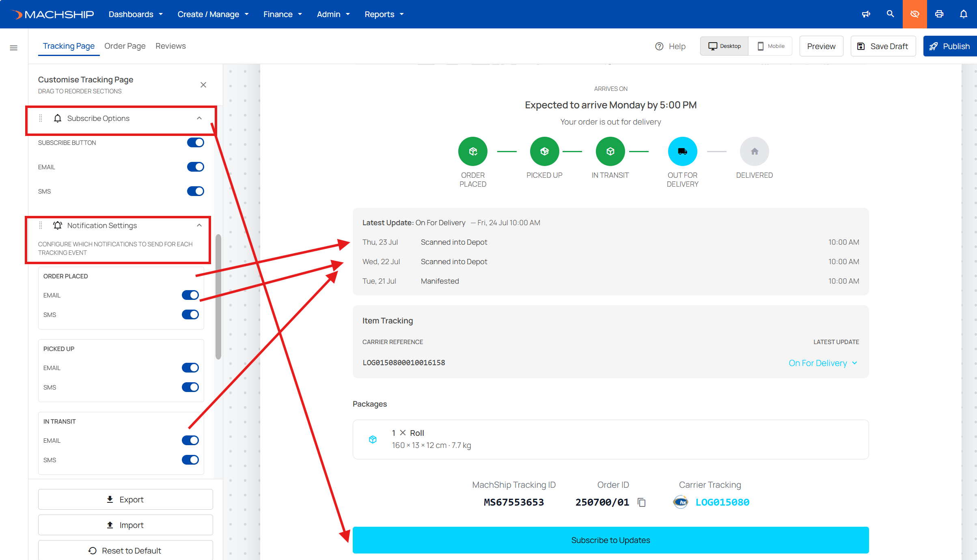The height and width of the screenshot is (560, 977).
Task: Open the Reports dropdown menu
Action: coord(384,14)
